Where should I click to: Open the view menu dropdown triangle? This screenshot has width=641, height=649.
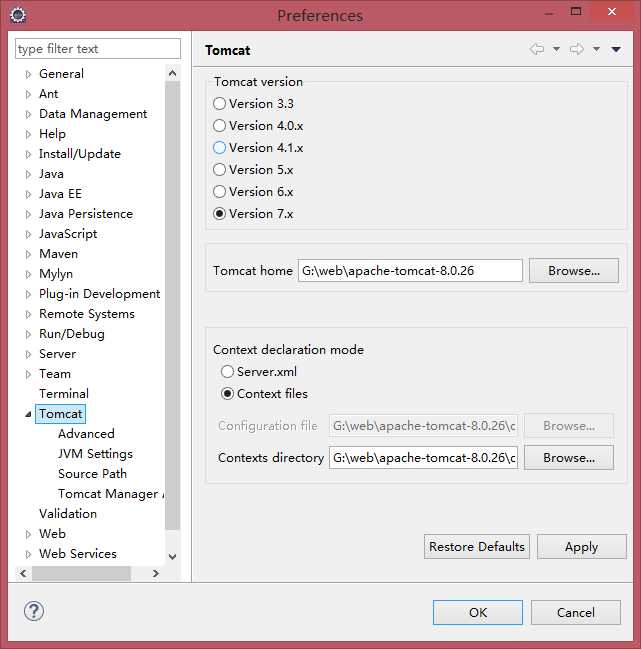click(616, 49)
